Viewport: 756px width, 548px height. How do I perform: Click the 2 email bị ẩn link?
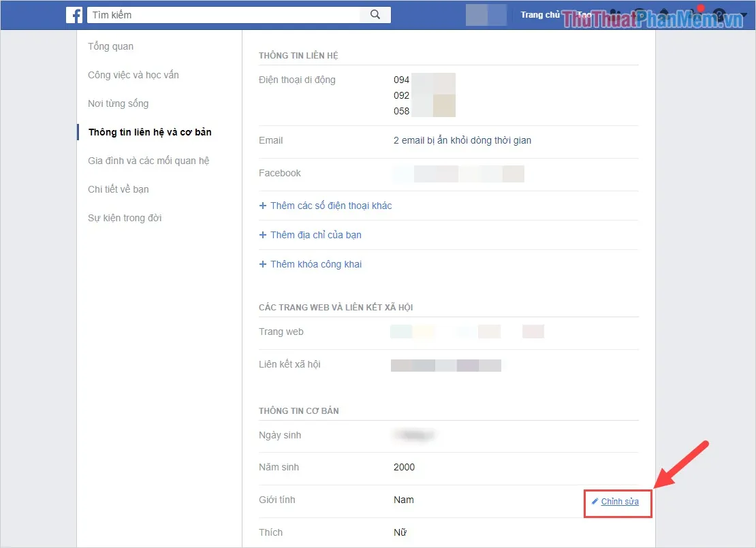coord(462,140)
